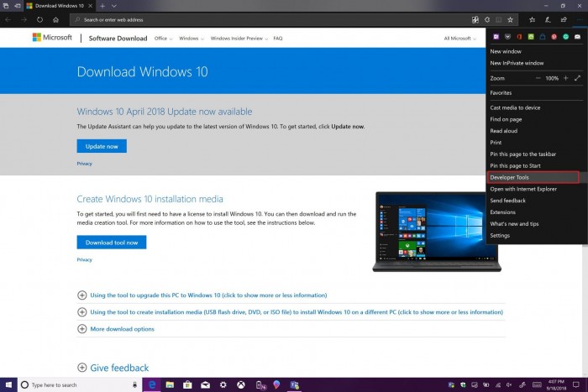
Task: Add page to favorites with star icon
Action: [x=510, y=20]
